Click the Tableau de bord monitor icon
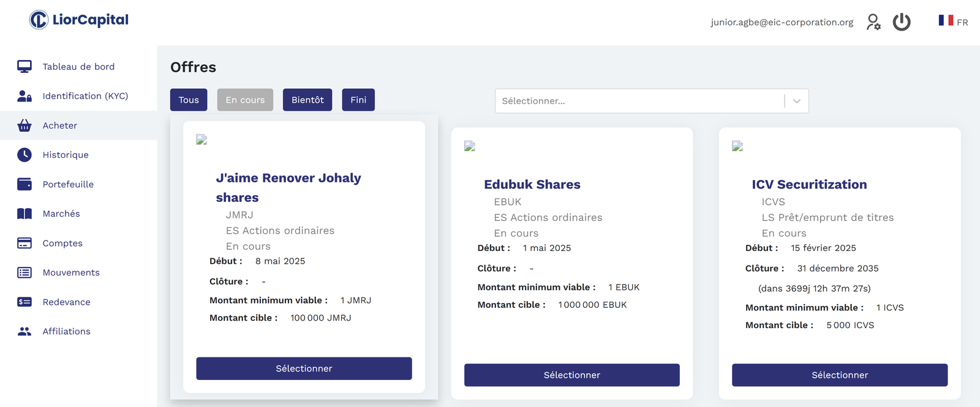Image resolution: width=980 pixels, height=407 pixels. pos(24,67)
